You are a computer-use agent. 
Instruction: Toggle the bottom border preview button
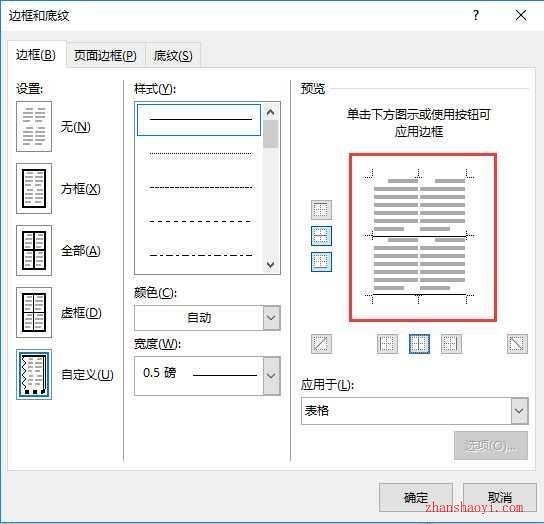[321, 262]
